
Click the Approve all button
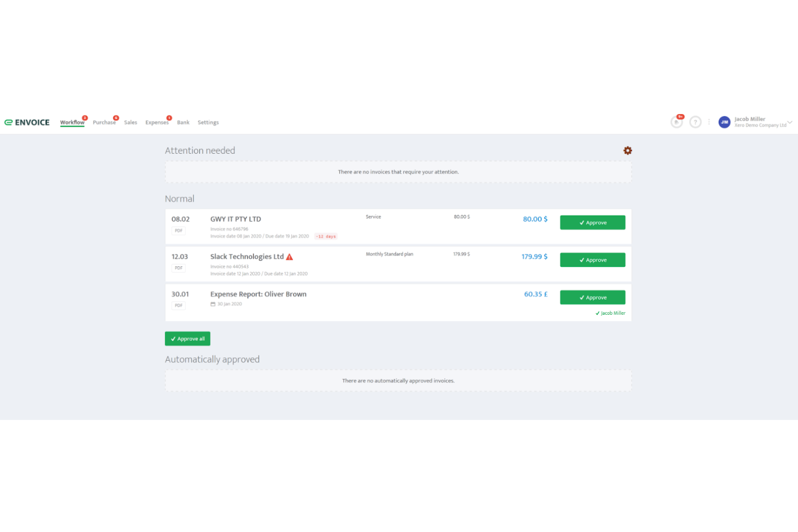pyautogui.click(x=187, y=338)
